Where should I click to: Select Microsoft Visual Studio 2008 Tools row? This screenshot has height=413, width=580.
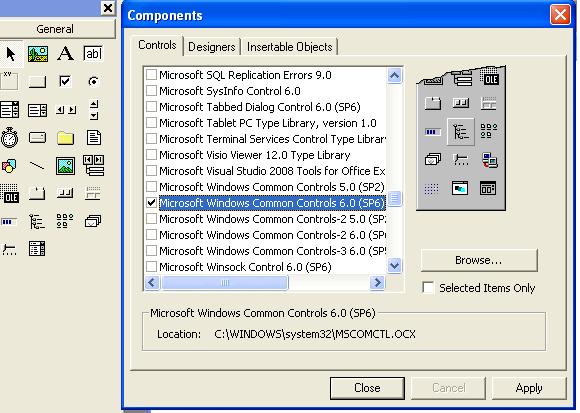click(x=266, y=171)
